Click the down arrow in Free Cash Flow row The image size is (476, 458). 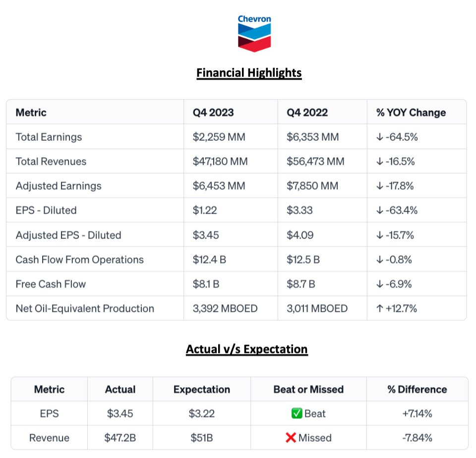point(379,284)
